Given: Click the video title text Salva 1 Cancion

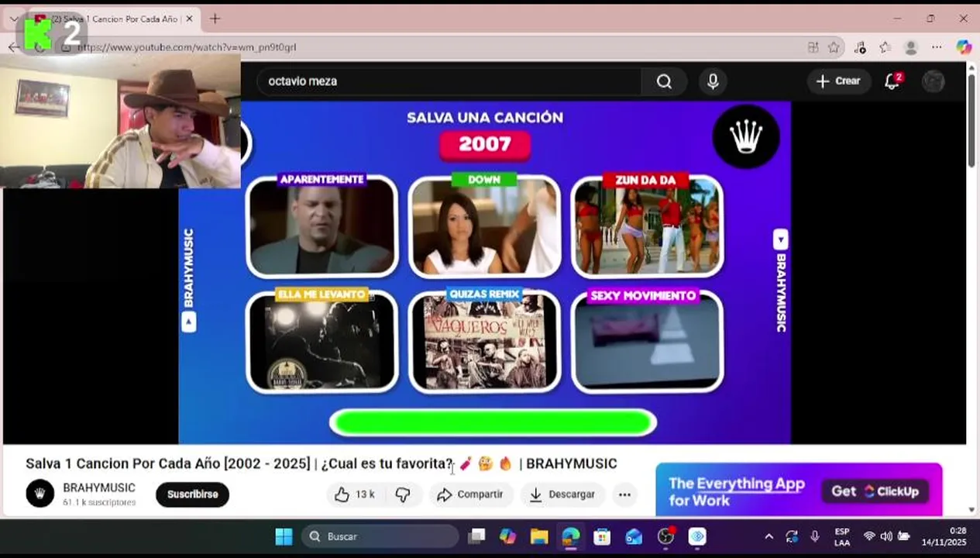Looking at the screenshot, I should coord(322,463).
